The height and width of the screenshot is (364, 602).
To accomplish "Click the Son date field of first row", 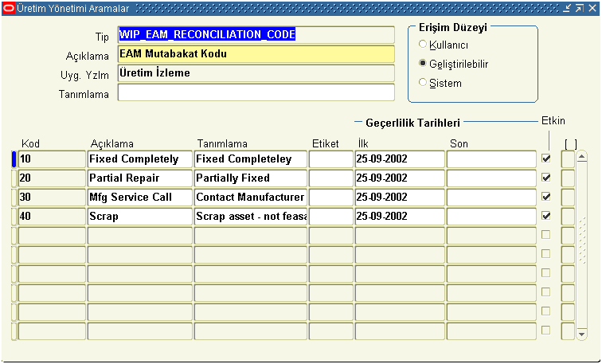I will (x=491, y=159).
